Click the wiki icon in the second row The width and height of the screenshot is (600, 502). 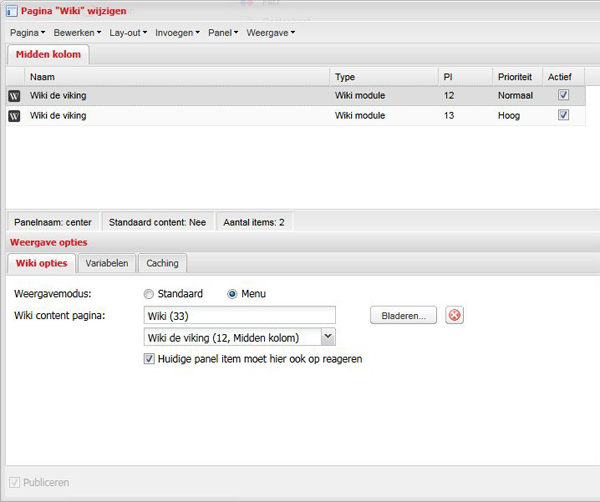(x=14, y=116)
